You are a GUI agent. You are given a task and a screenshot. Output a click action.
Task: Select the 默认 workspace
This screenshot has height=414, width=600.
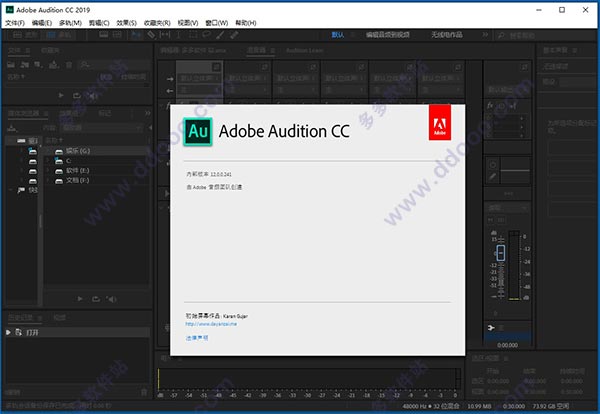pos(338,35)
